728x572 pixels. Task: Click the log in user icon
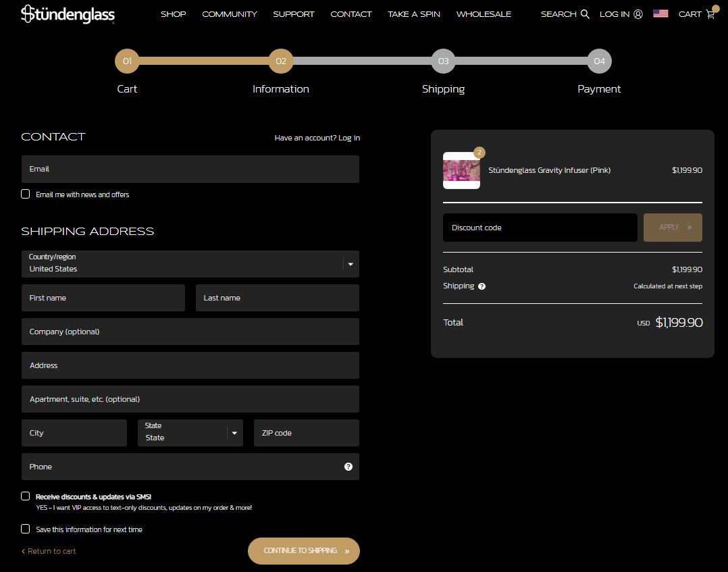click(638, 14)
